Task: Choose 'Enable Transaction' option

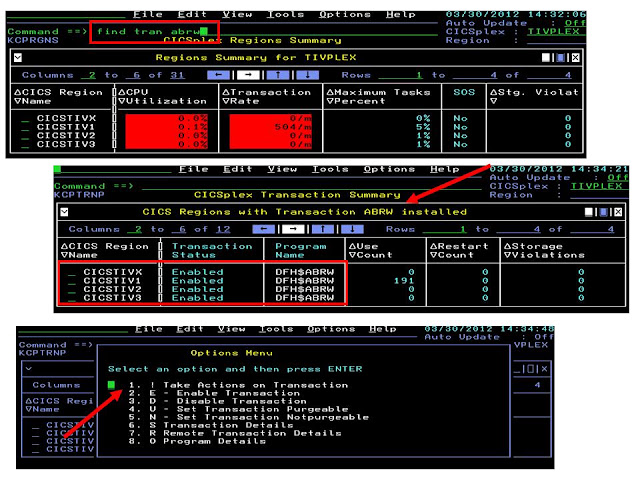Action: pos(214,393)
